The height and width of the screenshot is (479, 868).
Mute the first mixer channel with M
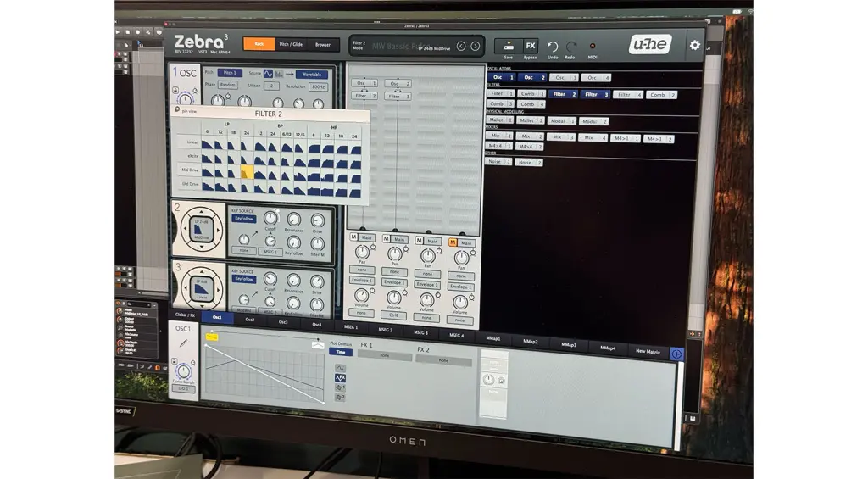click(353, 237)
